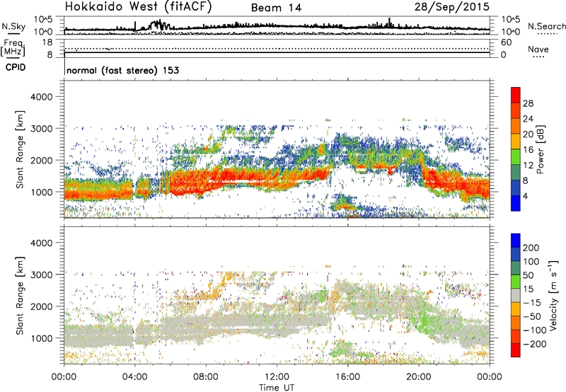Select the 'Freq. [MHz]' axis label
The width and height of the screenshot is (566, 392).
tap(13, 47)
